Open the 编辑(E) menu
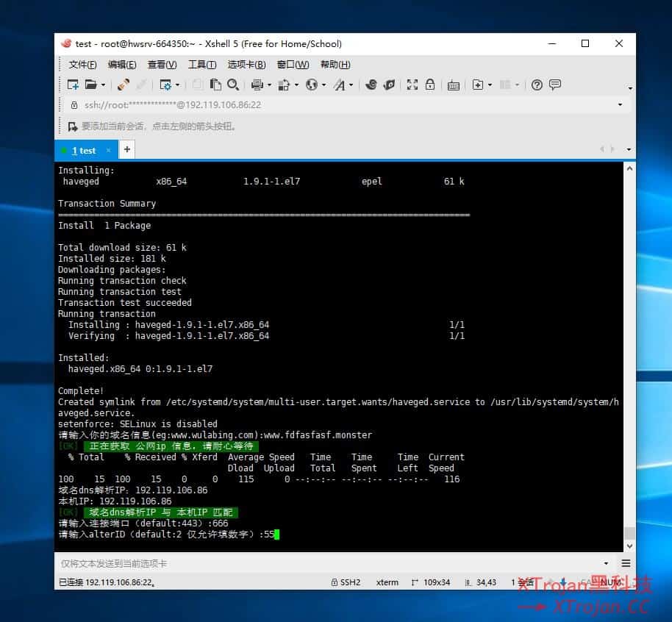The height and width of the screenshot is (622, 672). [x=122, y=65]
